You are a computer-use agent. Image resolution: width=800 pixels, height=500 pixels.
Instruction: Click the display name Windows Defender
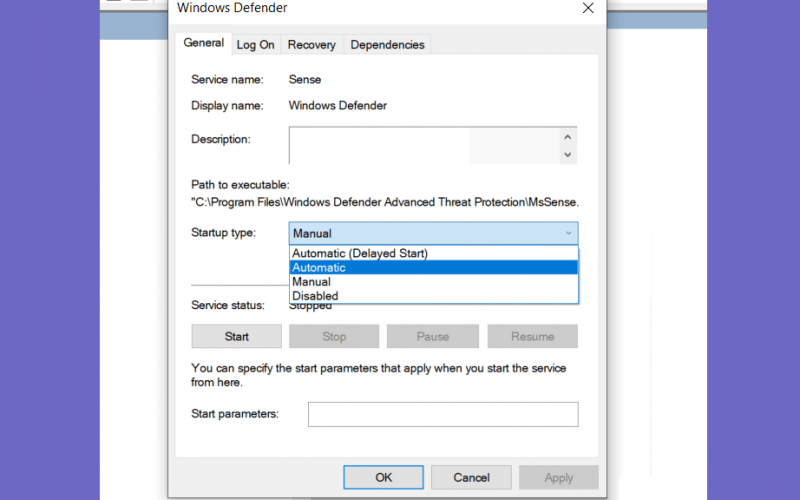point(338,106)
